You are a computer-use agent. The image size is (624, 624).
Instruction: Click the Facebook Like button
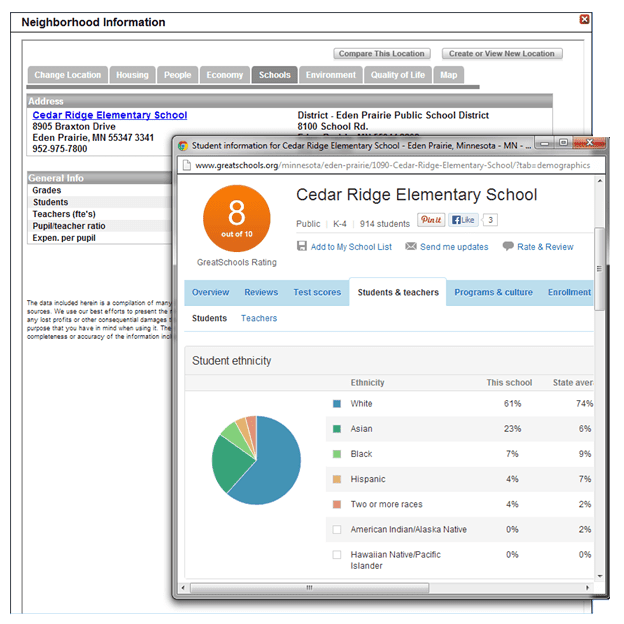point(463,220)
